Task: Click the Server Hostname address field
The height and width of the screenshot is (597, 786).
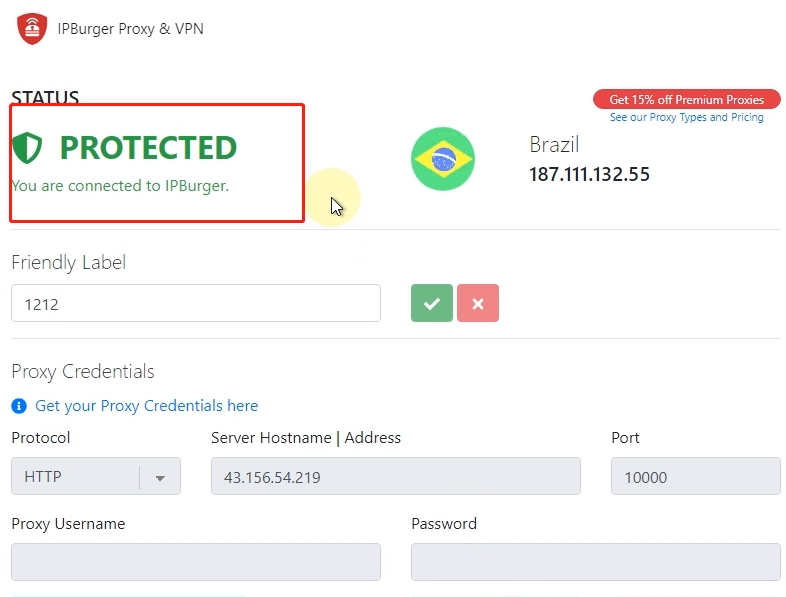Action: click(395, 477)
